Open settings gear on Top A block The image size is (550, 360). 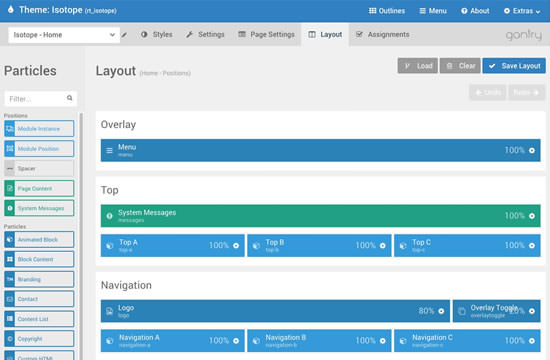click(236, 246)
